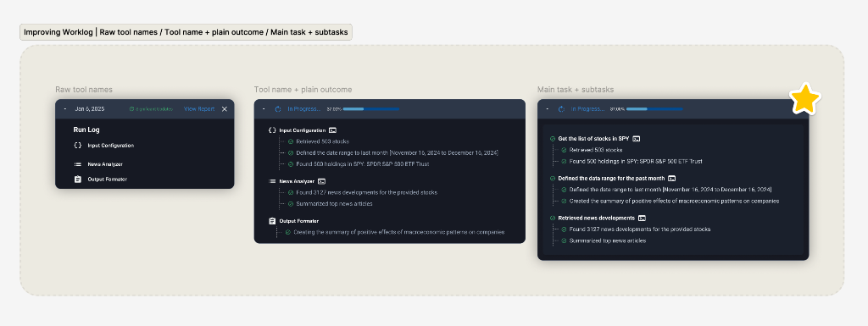Image resolution: width=868 pixels, height=326 pixels.
Task: Click list icon beside News Analyzer in middle panel
Action: point(272,181)
